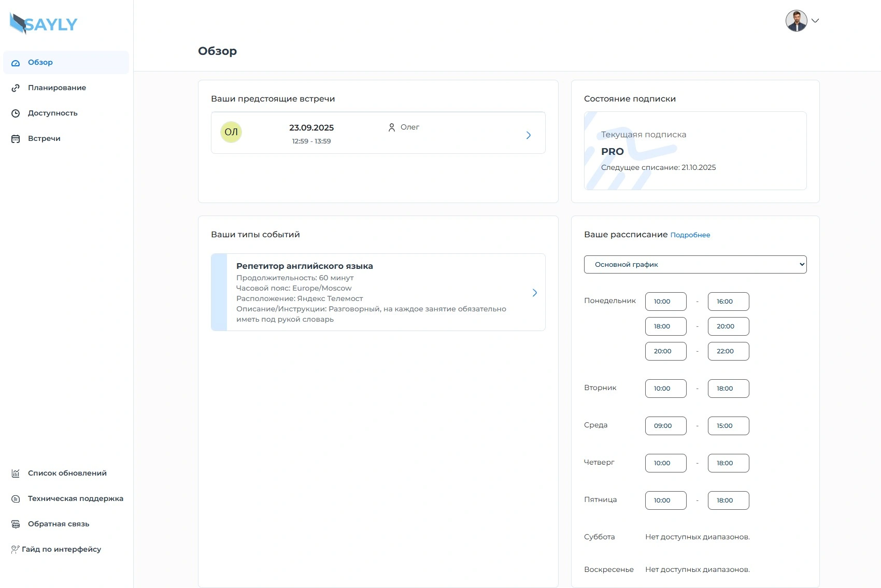Expand Репетитор английского языка event chevron
Image resolution: width=881 pixels, height=588 pixels.
click(x=534, y=293)
